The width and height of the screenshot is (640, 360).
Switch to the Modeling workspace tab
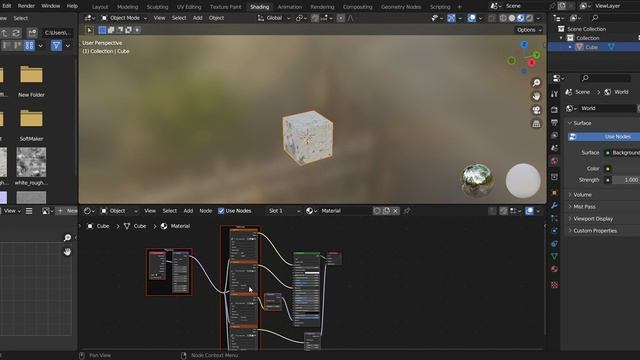127,7
